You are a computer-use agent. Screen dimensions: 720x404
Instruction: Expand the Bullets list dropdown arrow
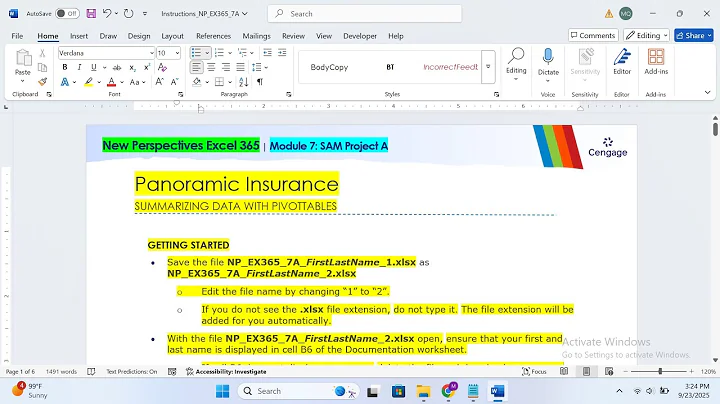coord(207,53)
